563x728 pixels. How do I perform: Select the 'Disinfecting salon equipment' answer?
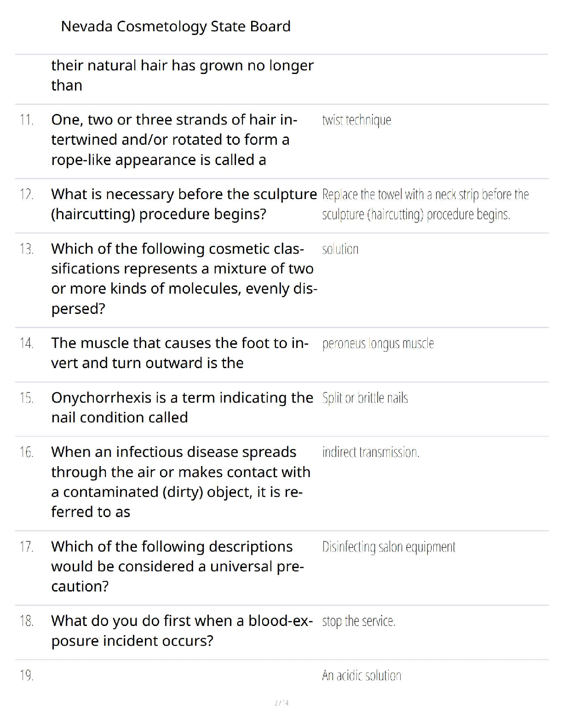389,547
